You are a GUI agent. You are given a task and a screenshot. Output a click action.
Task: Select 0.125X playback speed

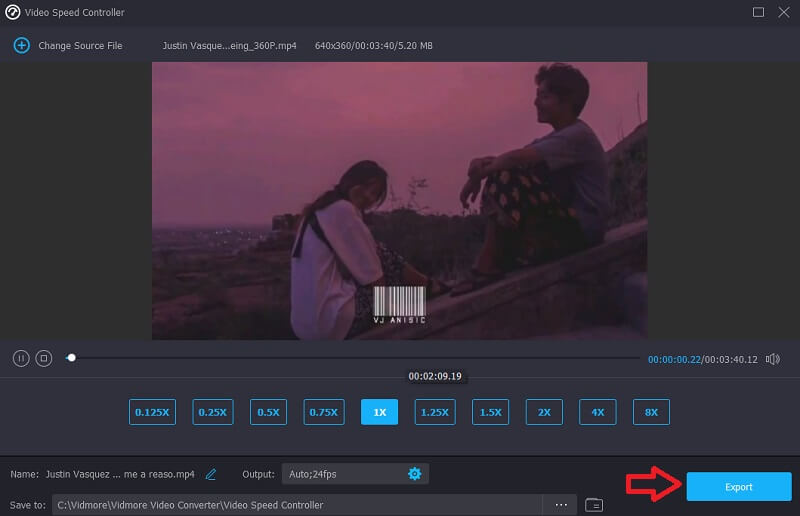coord(152,412)
